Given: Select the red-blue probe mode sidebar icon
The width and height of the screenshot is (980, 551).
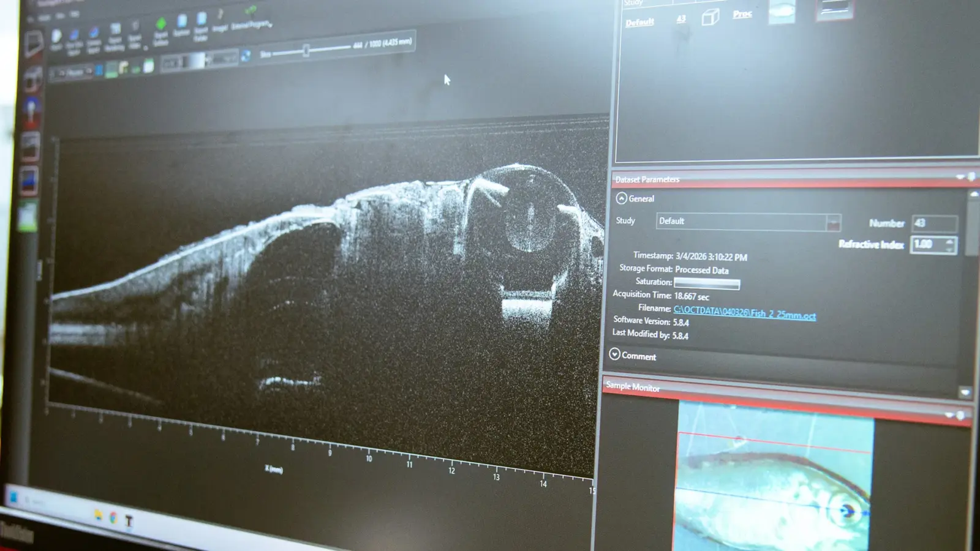Looking at the screenshot, I should pyautogui.click(x=31, y=112).
